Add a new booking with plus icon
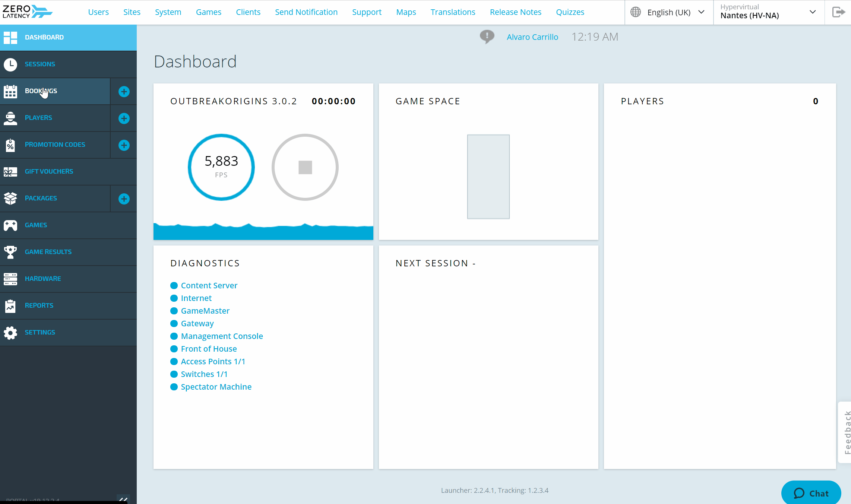The height and width of the screenshot is (504, 851). (x=124, y=91)
